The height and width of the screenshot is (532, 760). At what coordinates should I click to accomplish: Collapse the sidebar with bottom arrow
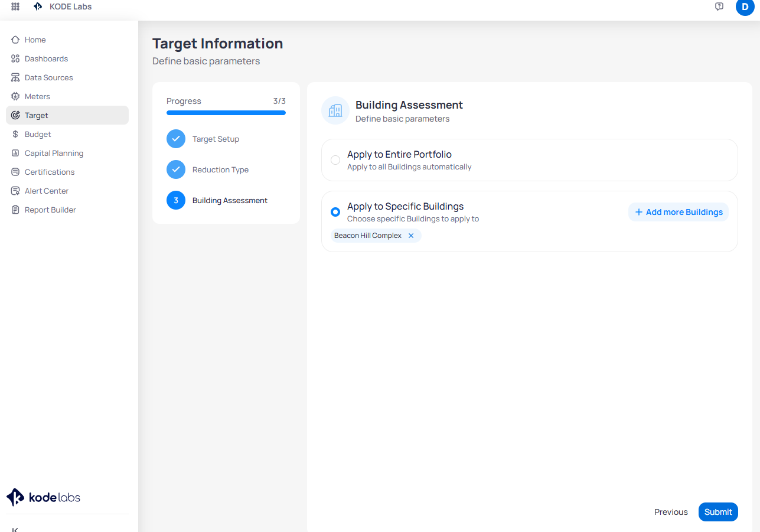point(15,530)
